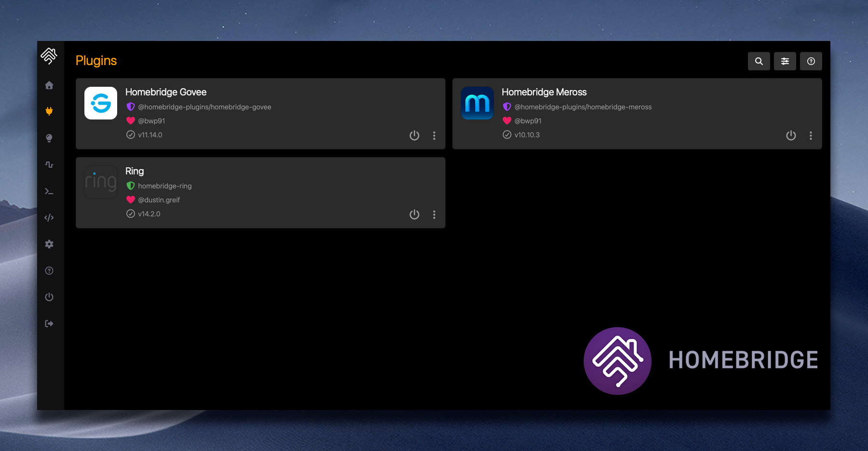The image size is (868, 451).
Task: Open the Logs waveform icon in sidebar
Action: [x=49, y=165]
